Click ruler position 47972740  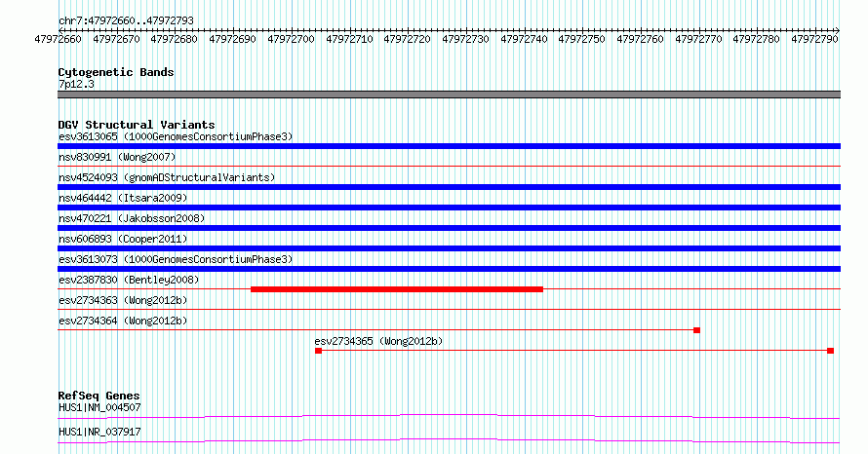525,39
